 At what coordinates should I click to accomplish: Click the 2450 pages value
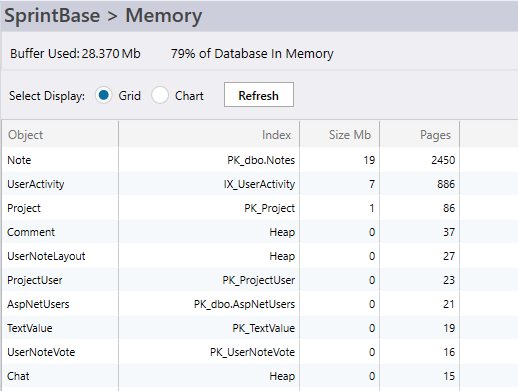tap(443, 160)
